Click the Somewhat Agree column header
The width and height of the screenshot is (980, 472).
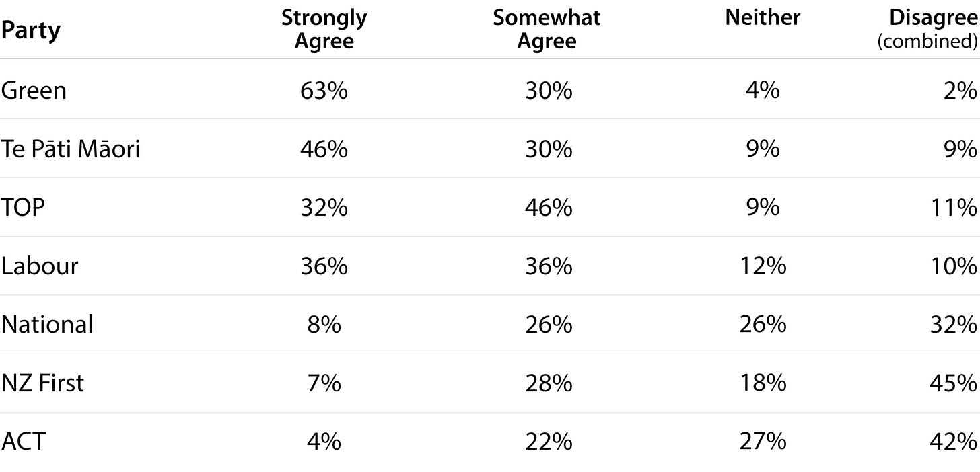547,30
